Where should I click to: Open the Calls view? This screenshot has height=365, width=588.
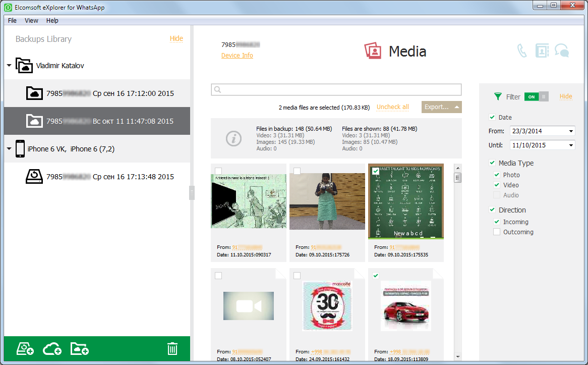522,50
